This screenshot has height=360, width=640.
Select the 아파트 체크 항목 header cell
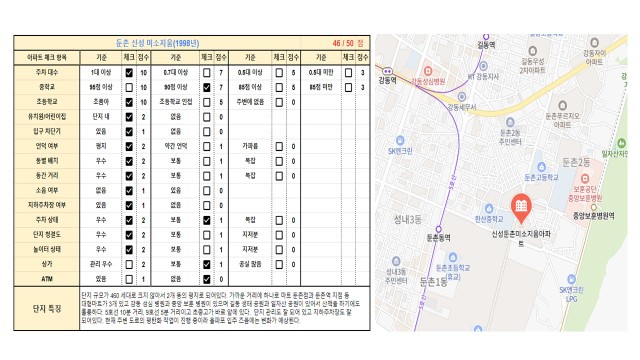[x=47, y=58]
